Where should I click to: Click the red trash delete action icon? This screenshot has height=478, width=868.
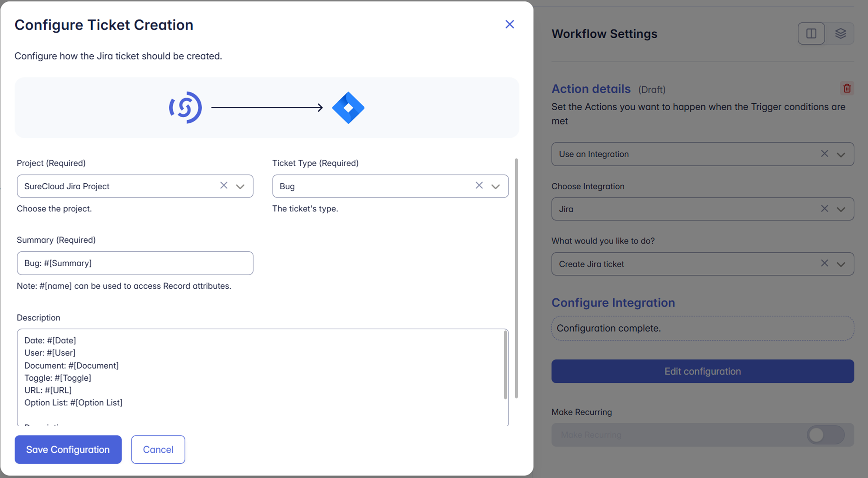pyautogui.click(x=847, y=89)
